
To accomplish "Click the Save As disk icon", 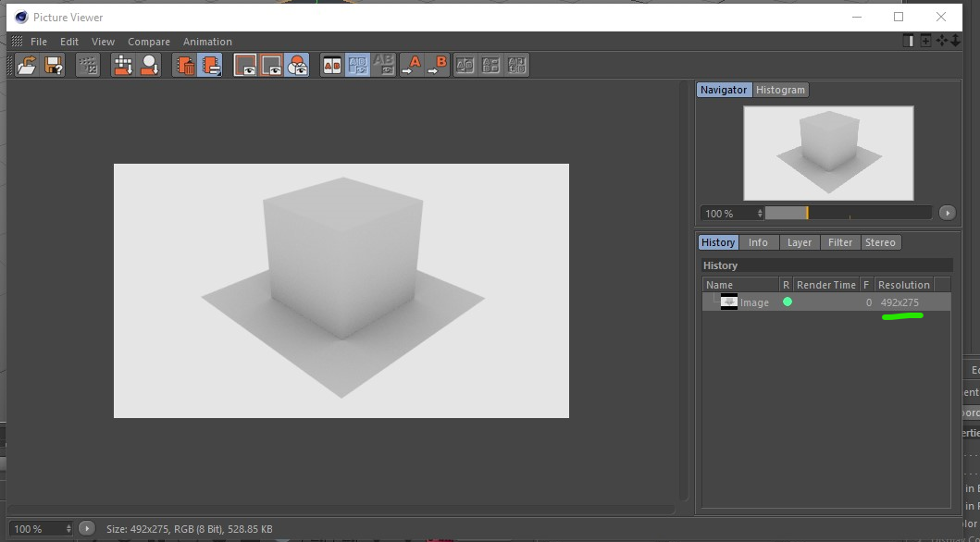I will coord(54,65).
